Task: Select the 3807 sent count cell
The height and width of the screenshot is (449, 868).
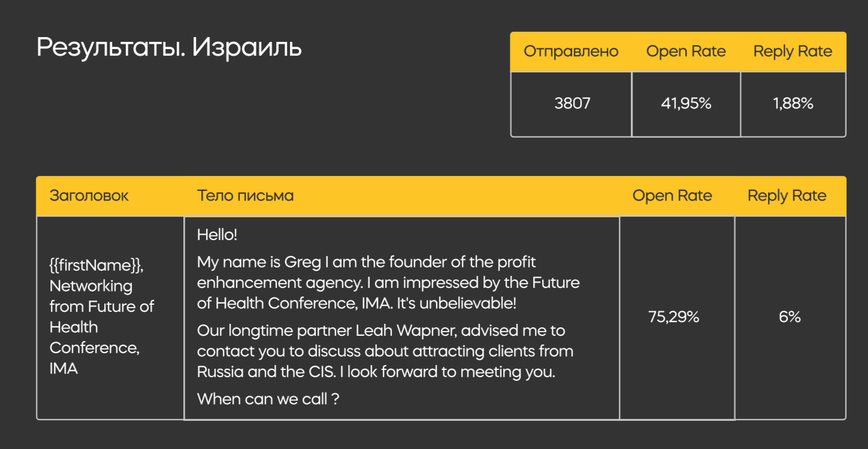Action: click(572, 104)
